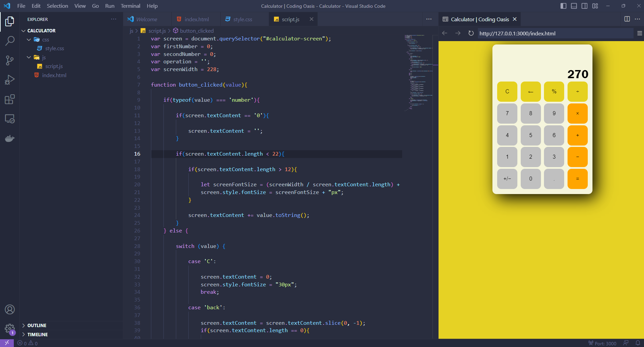Collapse the css folder in Explorer
The width and height of the screenshot is (644, 347).
(x=29, y=40)
